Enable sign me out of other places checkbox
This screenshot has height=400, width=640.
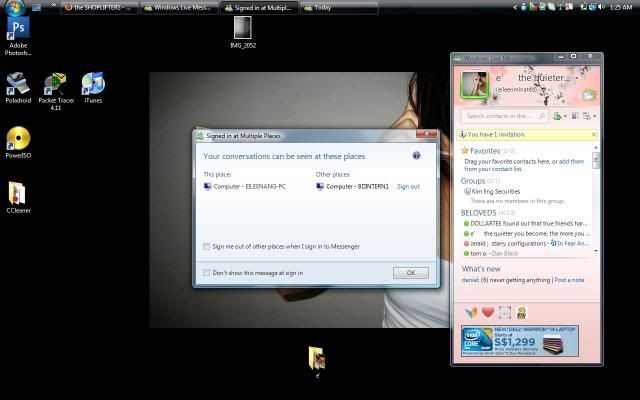click(207, 247)
